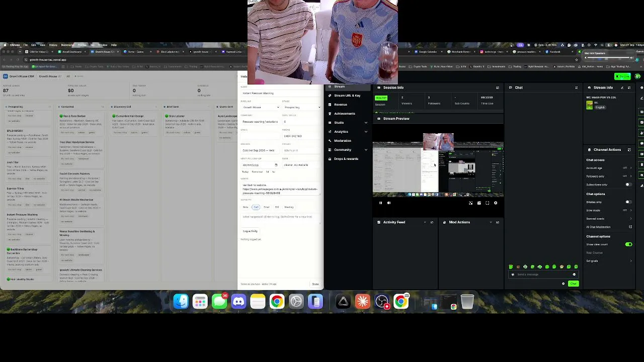
Task: Open Messages app in the dock
Action: pos(219,302)
